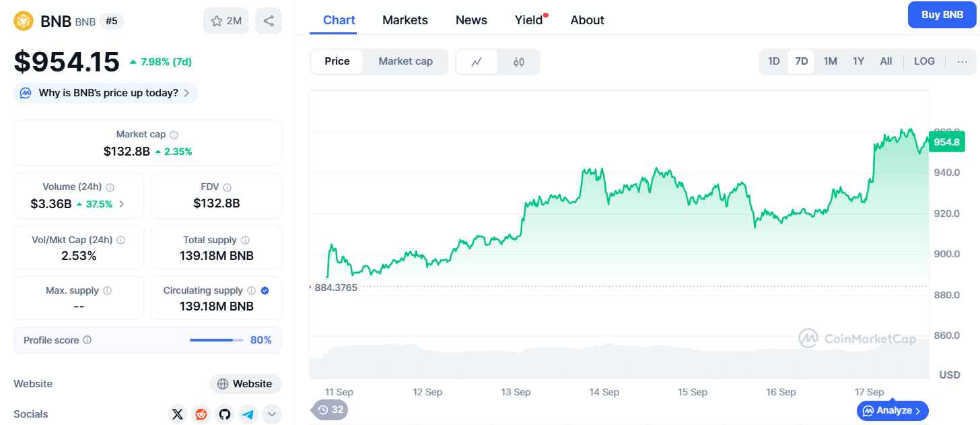The height and width of the screenshot is (425, 980).
Task: Select the Price chart toggle
Action: pyautogui.click(x=337, y=61)
